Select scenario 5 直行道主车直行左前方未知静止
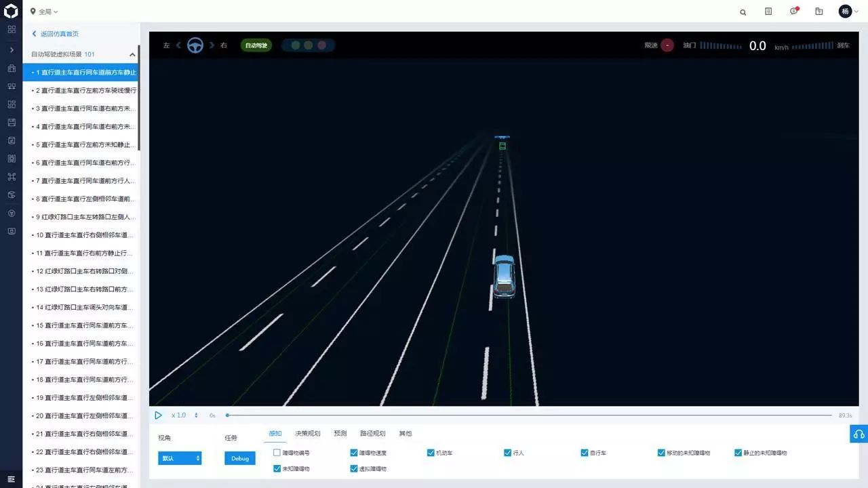The width and height of the screenshot is (868, 488). click(x=81, y=144)
